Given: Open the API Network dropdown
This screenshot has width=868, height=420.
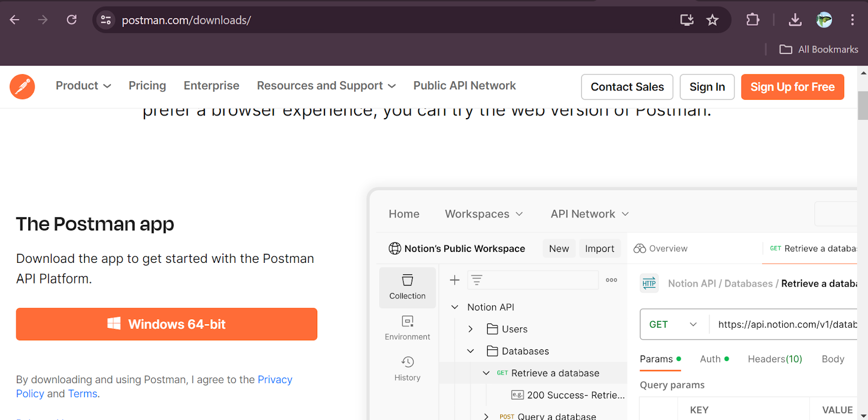Looking at the screenshot, I should click(x=590, y=214).
